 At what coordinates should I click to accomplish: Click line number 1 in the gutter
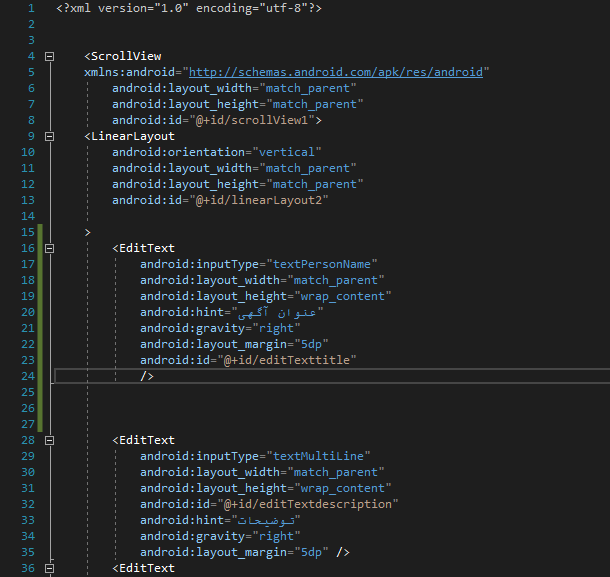[x=31, y=8]
